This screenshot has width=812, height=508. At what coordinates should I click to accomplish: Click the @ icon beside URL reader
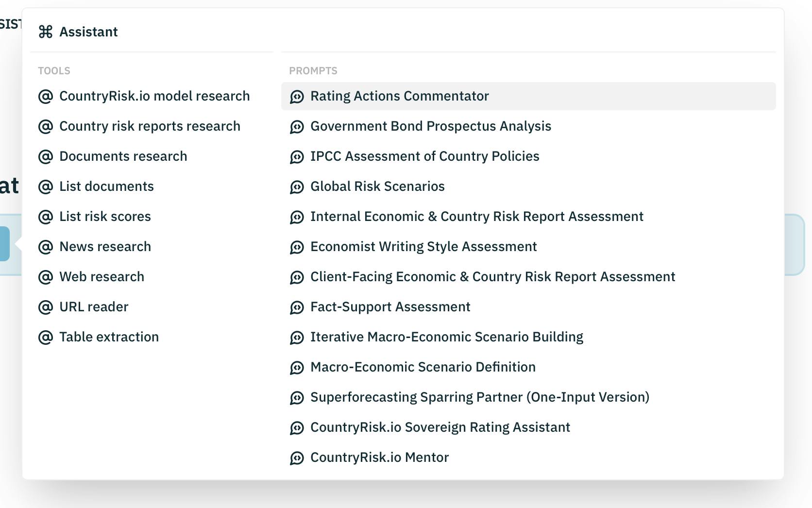46,307
